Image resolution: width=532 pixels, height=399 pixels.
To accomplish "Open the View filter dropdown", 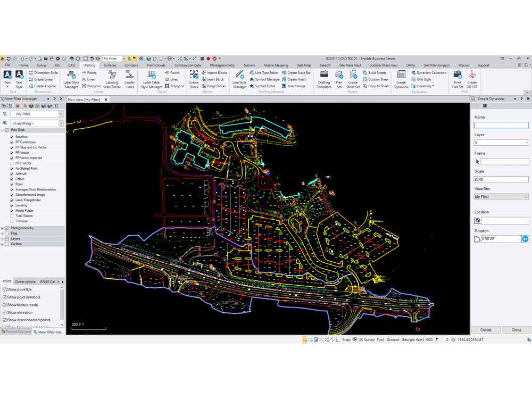I will [x=526, y=197].
